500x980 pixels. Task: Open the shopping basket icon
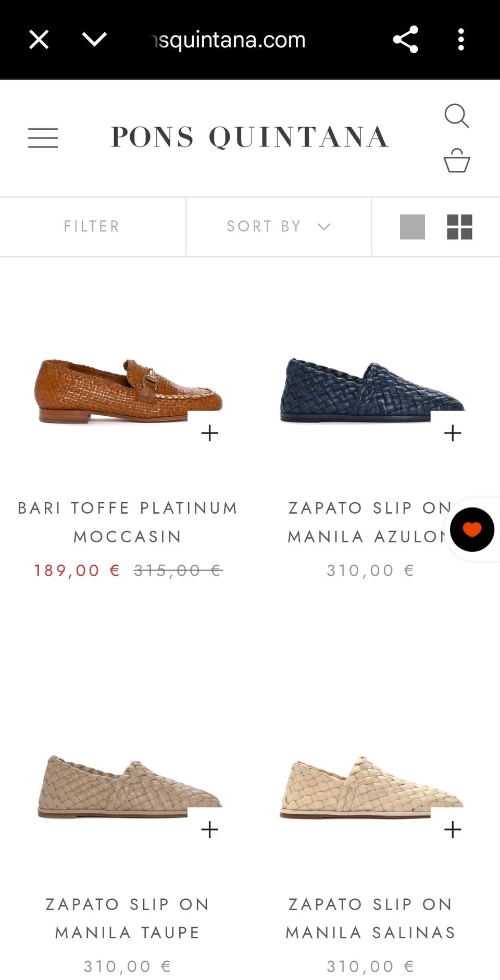tap(456, 160)
